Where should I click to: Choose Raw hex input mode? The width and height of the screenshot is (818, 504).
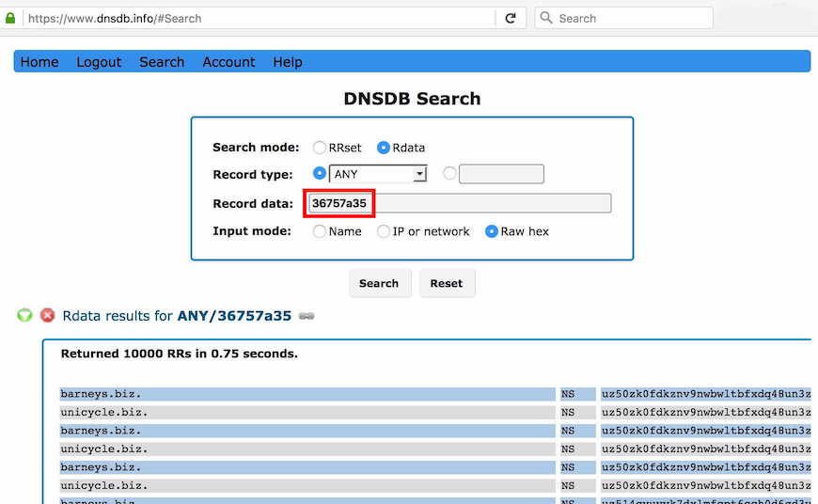pyautogui.click(x=492, y=231)
